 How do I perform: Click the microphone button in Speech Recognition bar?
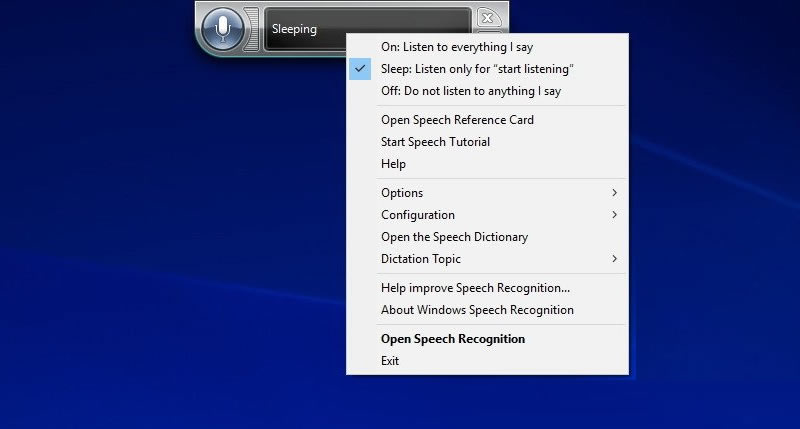222,29
